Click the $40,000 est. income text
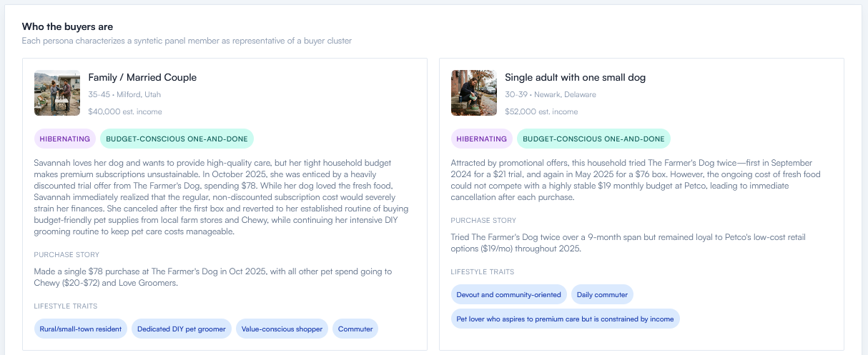Image resolution: width=868 pixels, height=355 pixels. point(125,111)
